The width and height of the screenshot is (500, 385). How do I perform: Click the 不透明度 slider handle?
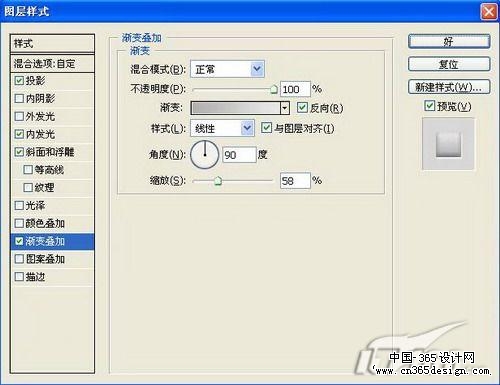click(x=273, y=89)
